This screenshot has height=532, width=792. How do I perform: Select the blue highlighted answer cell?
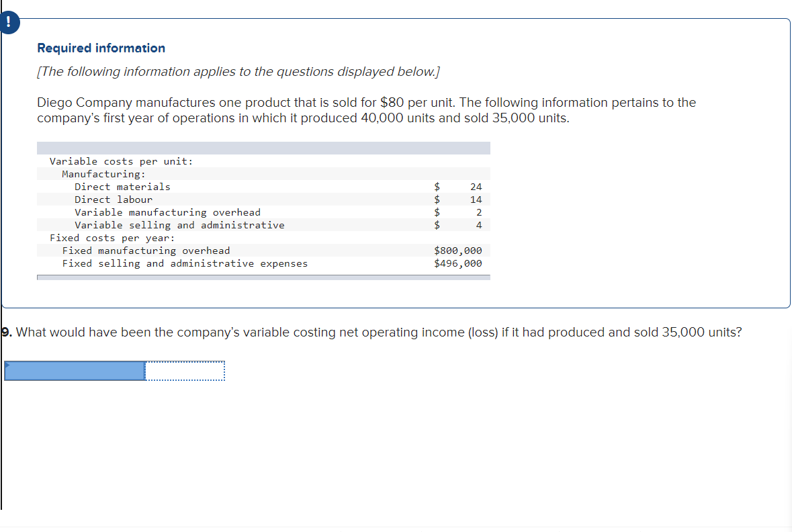[74, 370]
